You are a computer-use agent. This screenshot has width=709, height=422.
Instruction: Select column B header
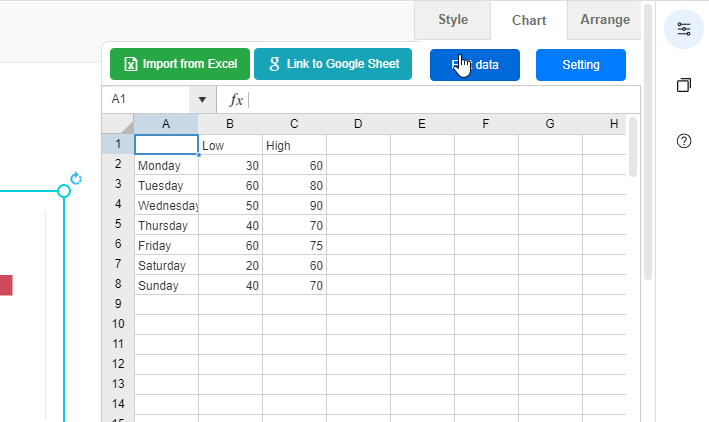pos(230,124)
